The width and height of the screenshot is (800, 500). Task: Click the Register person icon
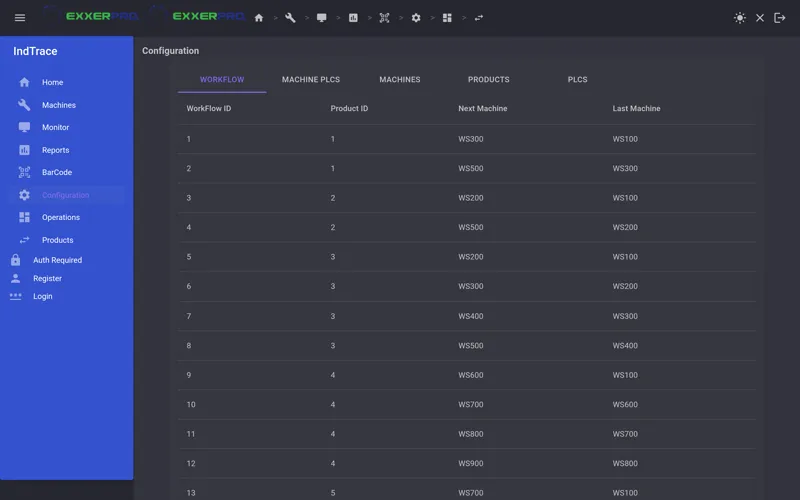coord(15,278)
